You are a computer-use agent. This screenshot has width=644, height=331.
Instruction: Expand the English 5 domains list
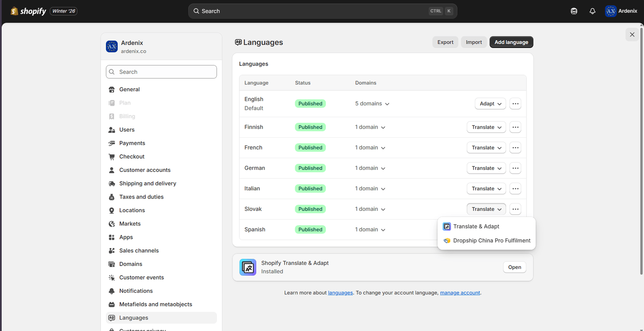point(372,104)
